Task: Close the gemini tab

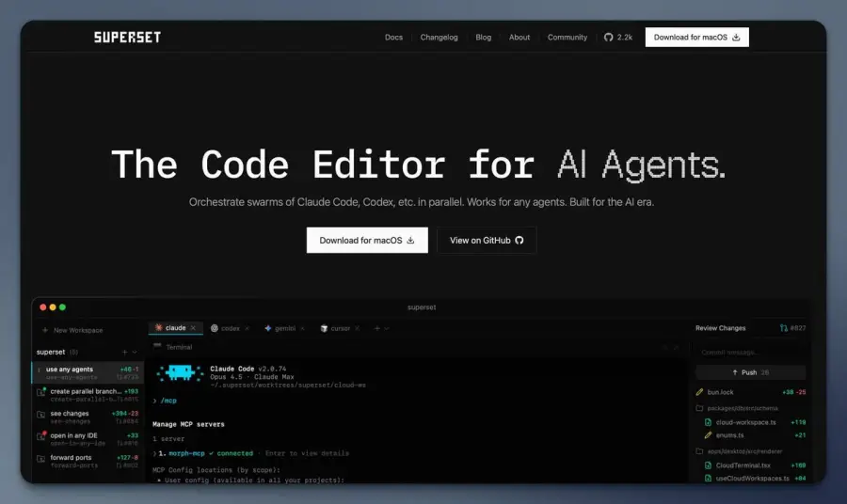Action: (302, 328)
